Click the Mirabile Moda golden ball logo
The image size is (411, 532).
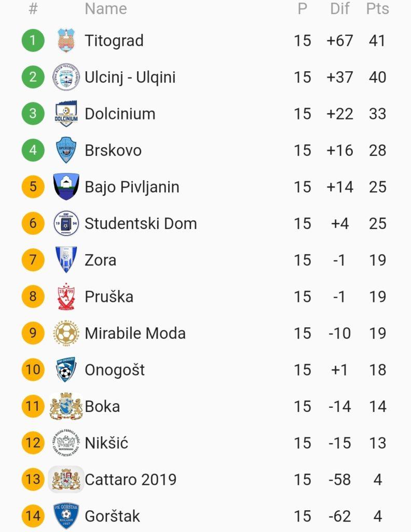pyautogui.click(x=66, y=333)
